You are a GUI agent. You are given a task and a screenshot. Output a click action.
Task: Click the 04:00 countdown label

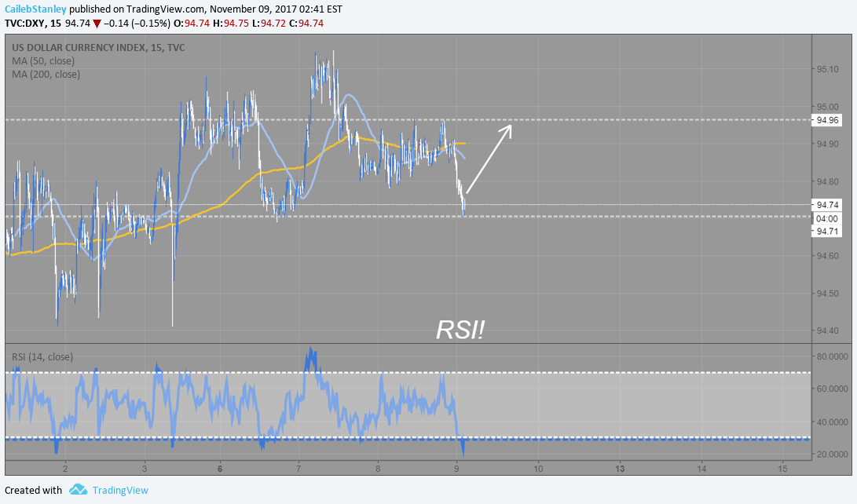(x=827, y=218)
